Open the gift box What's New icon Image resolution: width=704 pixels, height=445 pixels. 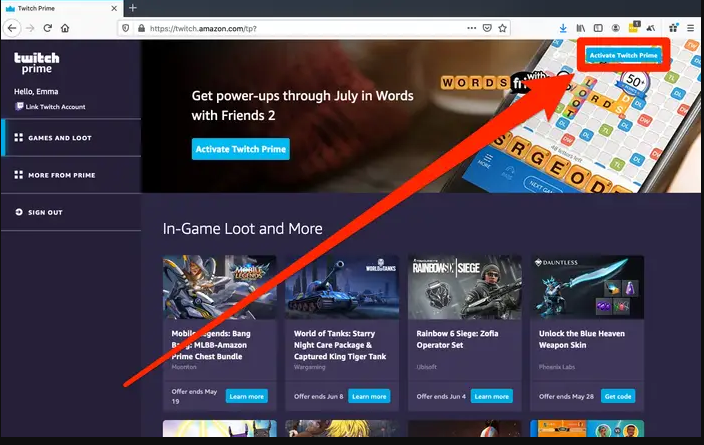pos(673,28)
